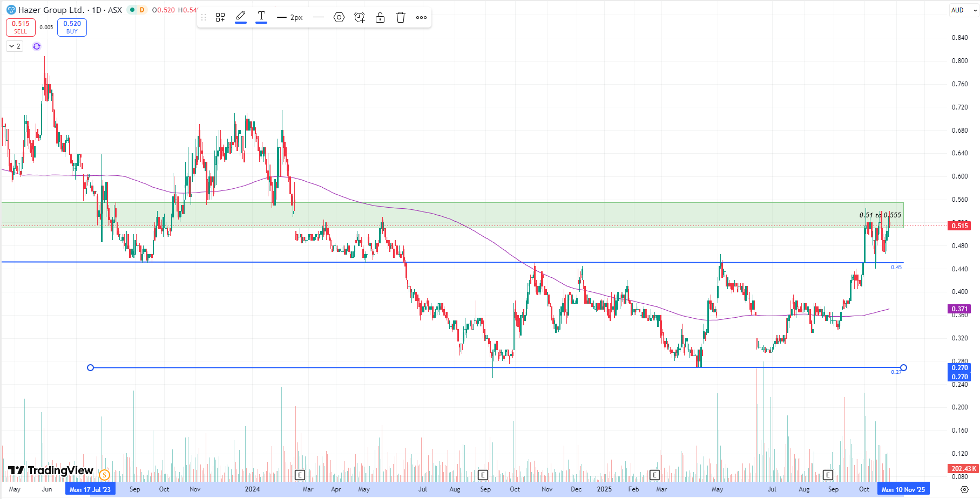This screenshot has height=499, width=980.
Task: Open drawing templates in the floating toolbar
Action: 220,17
